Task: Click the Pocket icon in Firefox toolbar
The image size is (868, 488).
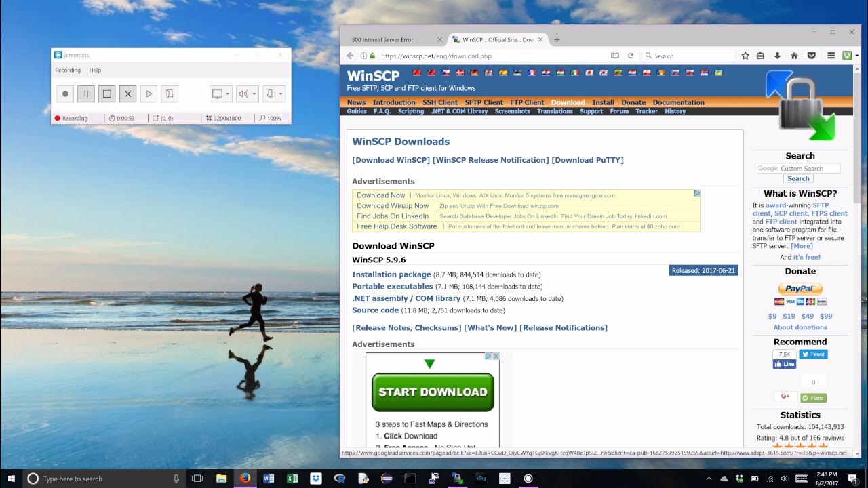Action: (x=810, y=56)
